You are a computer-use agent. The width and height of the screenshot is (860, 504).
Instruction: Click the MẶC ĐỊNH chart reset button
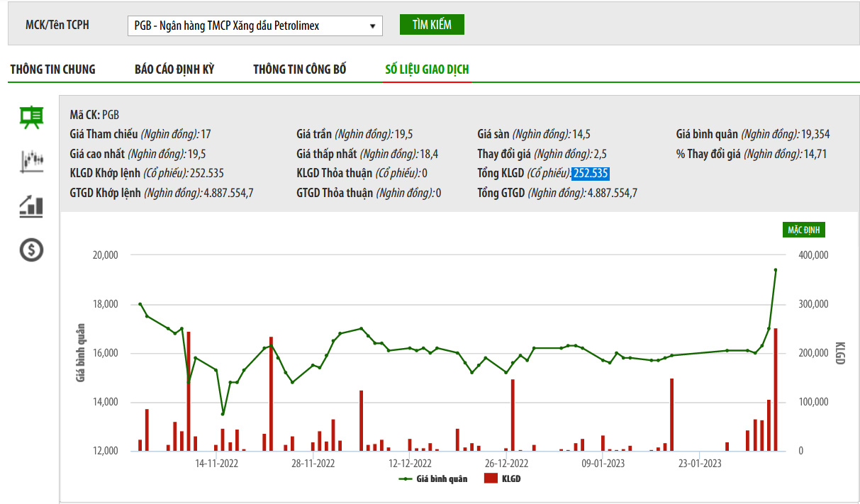(804, 230)
